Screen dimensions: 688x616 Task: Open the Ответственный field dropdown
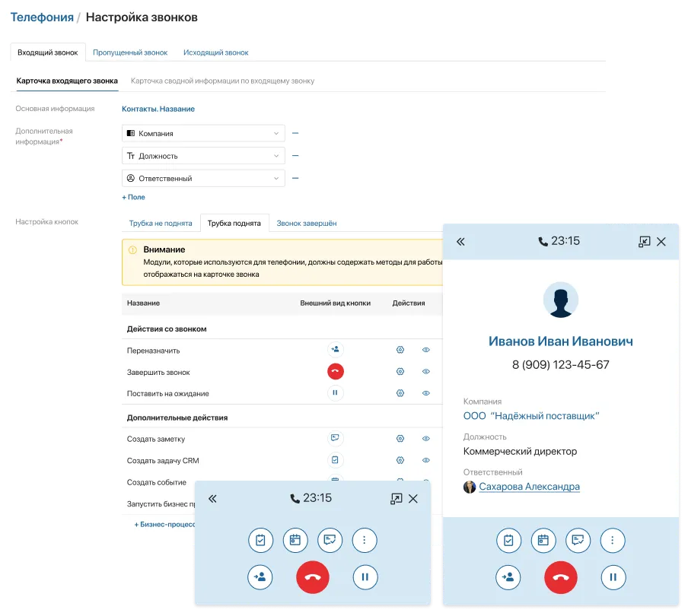coord(203,178)
